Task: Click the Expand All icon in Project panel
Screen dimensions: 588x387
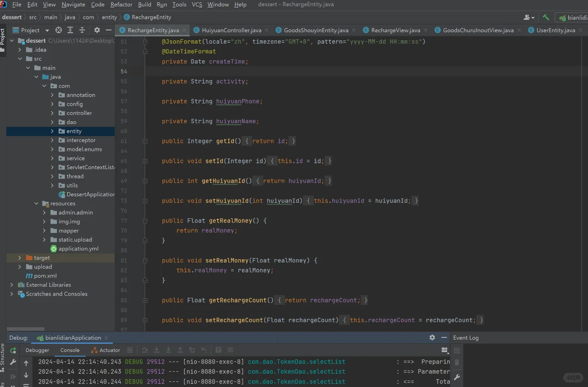Action: [x=70, y=30]
